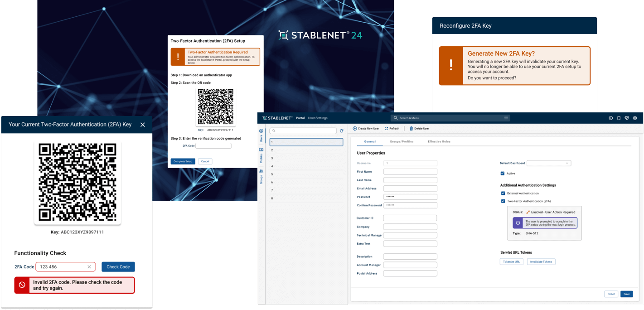Click the QR code in the 2FA Setup dialog
Screen dimensions: 644x310
(216, 107)
